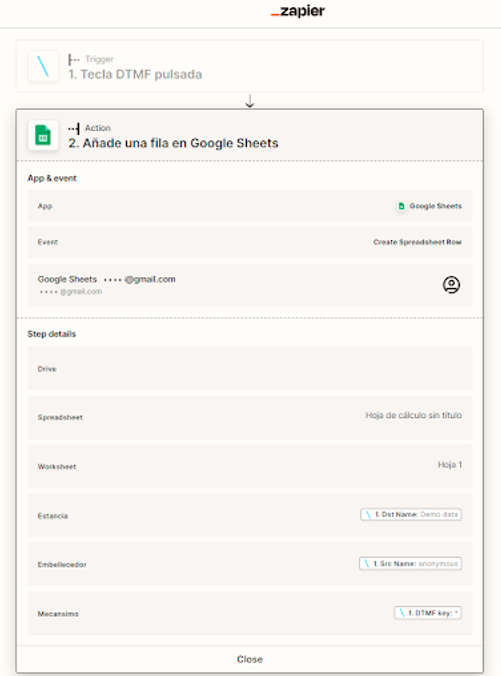This screenshot has width=501, height=676.
Task: Select the Google Sheets gmail.com account row
Action: pyautogui.click(x=250, y=285)
